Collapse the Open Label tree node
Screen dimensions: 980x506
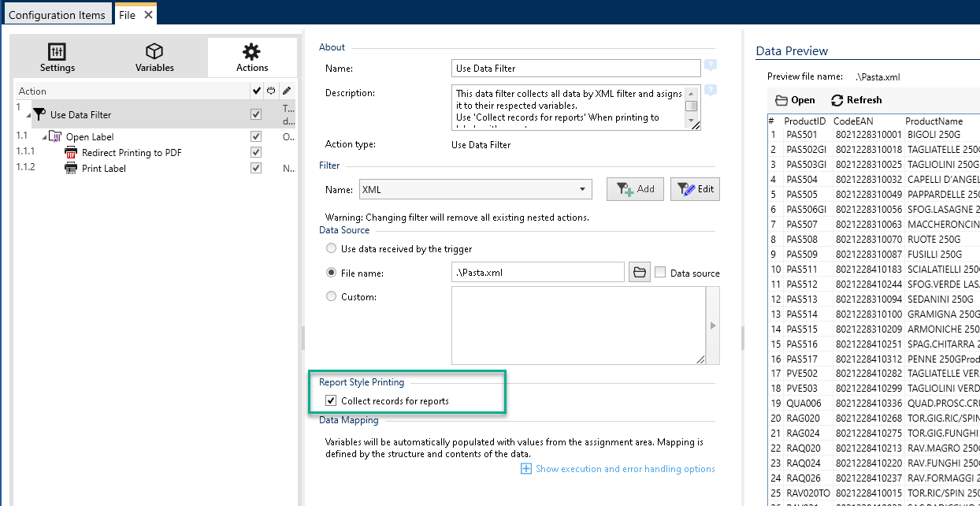pyautogui.click(x=44, y=137)
